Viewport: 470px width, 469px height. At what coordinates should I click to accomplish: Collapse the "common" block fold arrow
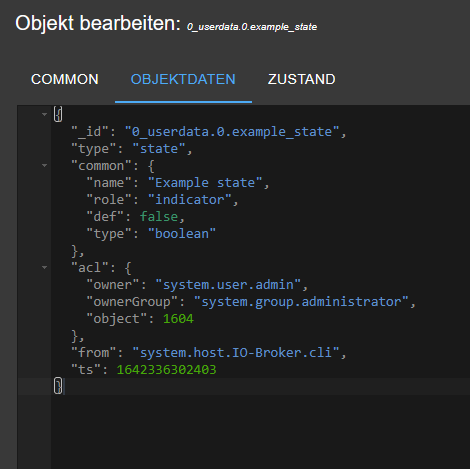coord(44,166)
